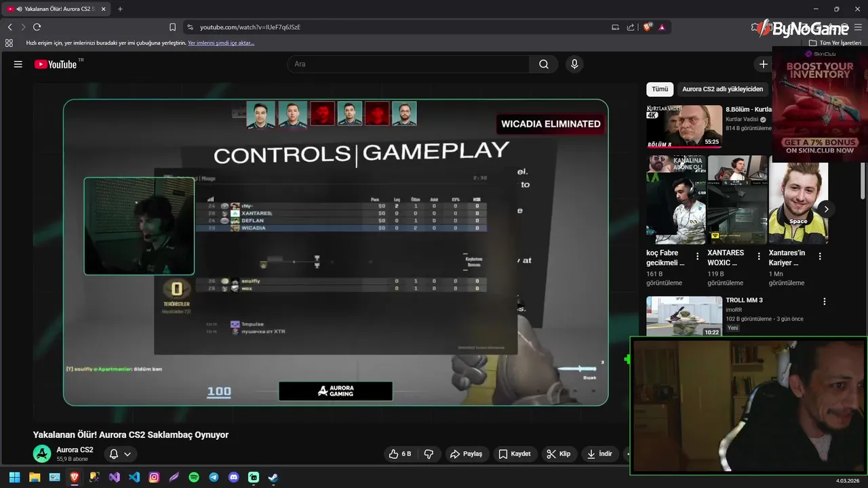Open Discord from the taskbar
Image resolution: width=868 pixels, height=488 pixels.
coord(234,477)
